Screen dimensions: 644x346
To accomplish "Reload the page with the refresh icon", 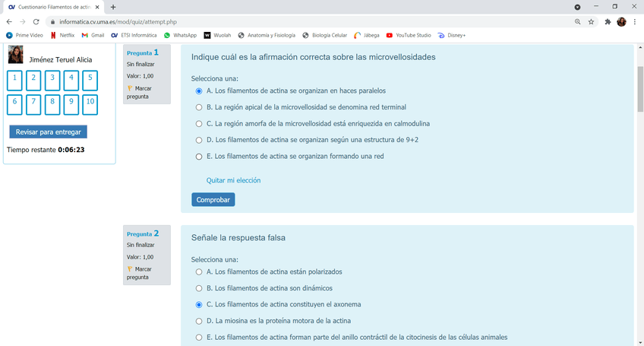I will coord(36,22).
